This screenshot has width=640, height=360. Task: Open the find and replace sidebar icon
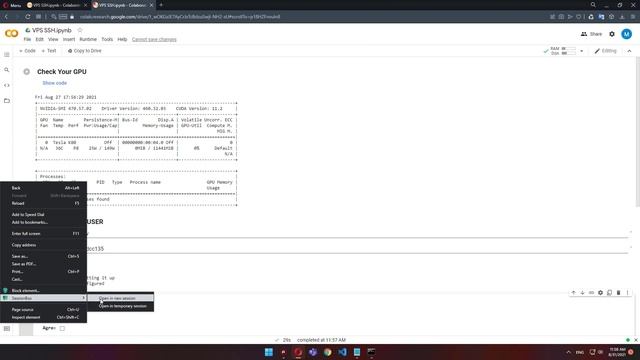coord(7,70)
